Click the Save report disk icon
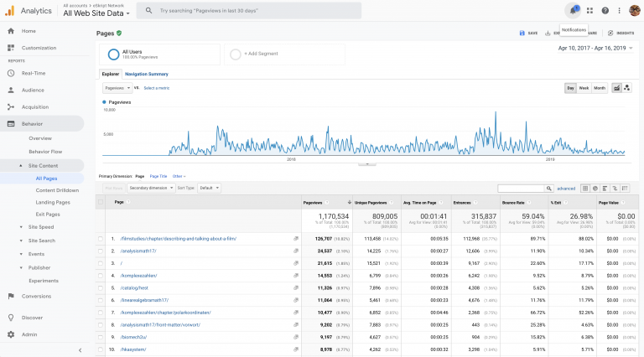The image size is (644, 357). pos(522,33)
